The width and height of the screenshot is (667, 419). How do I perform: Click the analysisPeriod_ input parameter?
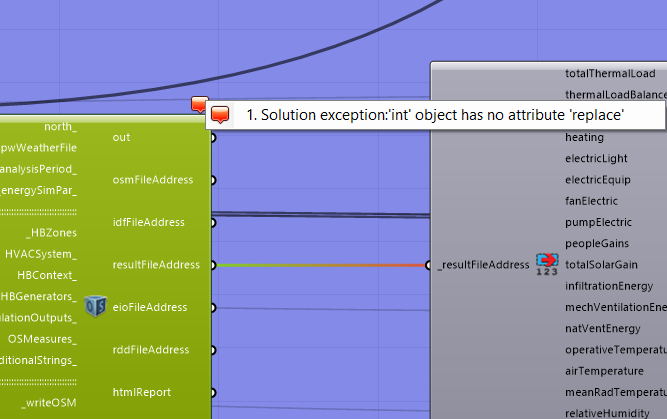(x=38, y=169)
